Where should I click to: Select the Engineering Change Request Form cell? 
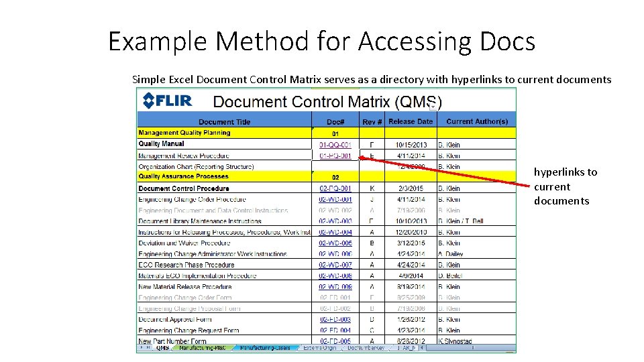pyautogui.click(x=224, y=330)
